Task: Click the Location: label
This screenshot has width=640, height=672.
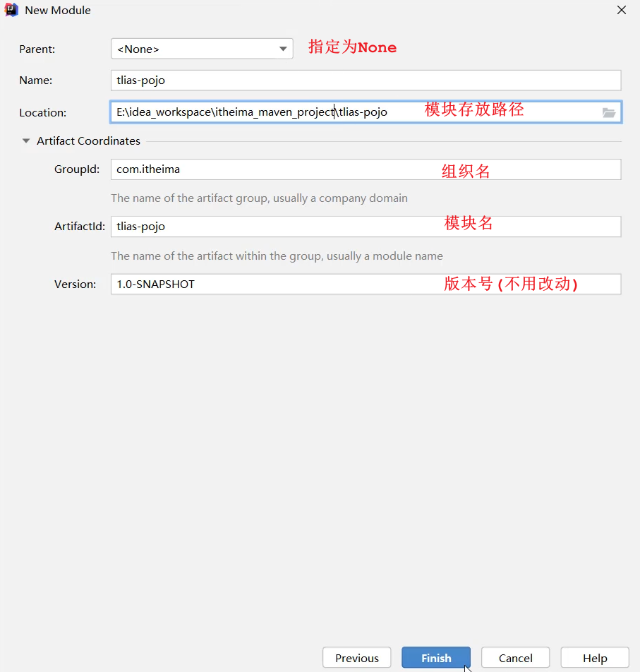Action: click(x=43, y=113)
